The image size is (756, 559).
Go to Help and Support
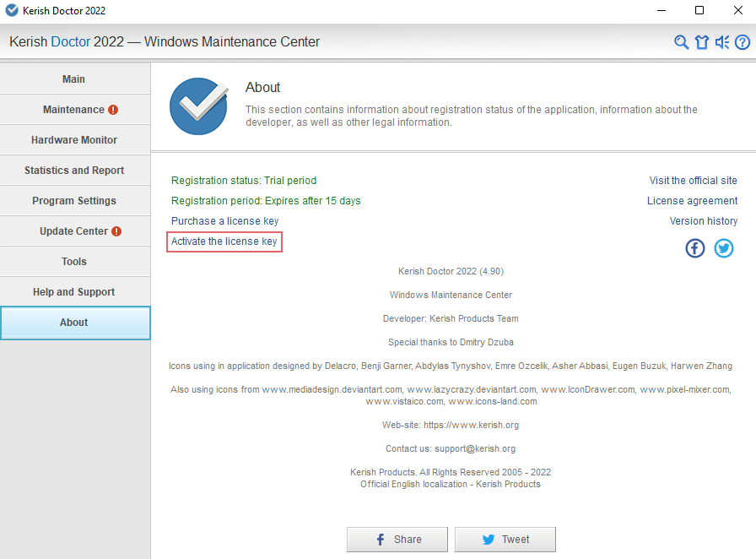[75, 292]
